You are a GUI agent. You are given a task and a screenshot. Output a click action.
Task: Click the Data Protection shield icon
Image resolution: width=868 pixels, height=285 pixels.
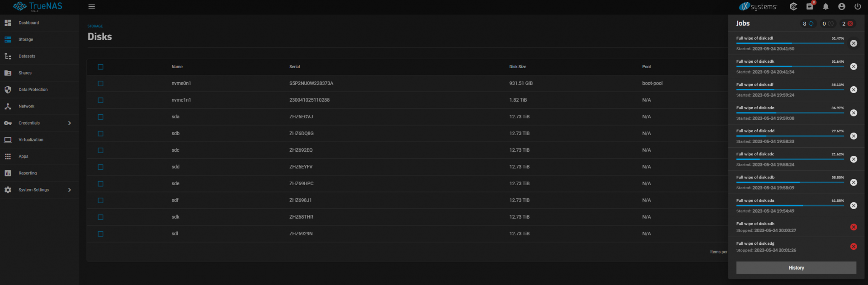[8, 89]
